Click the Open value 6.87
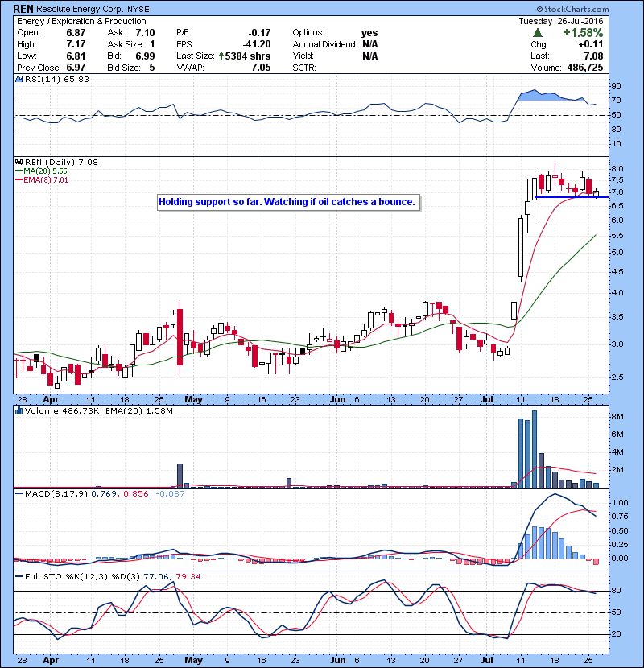The width and height of the screenshot is (644, 668). tap(76, 33)
